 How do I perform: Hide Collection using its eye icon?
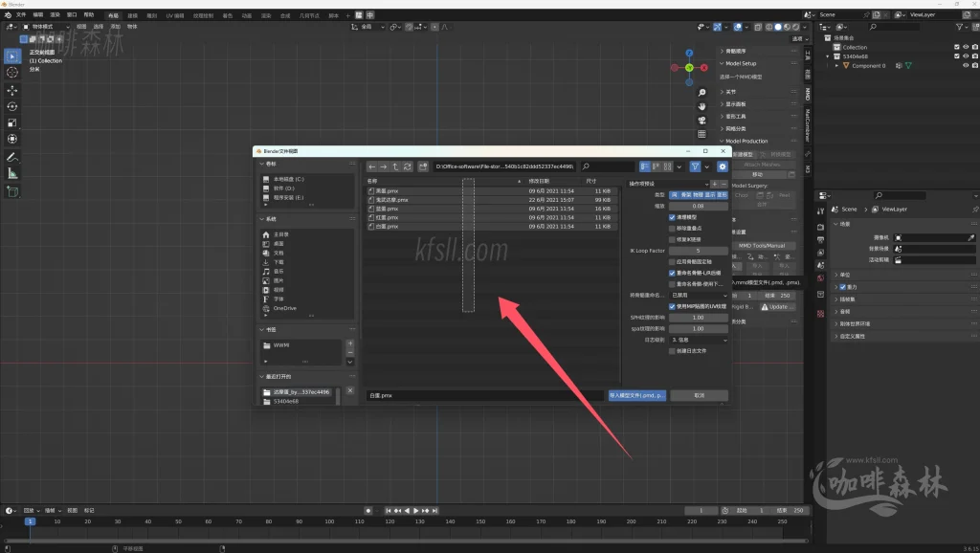coord(965,47)
